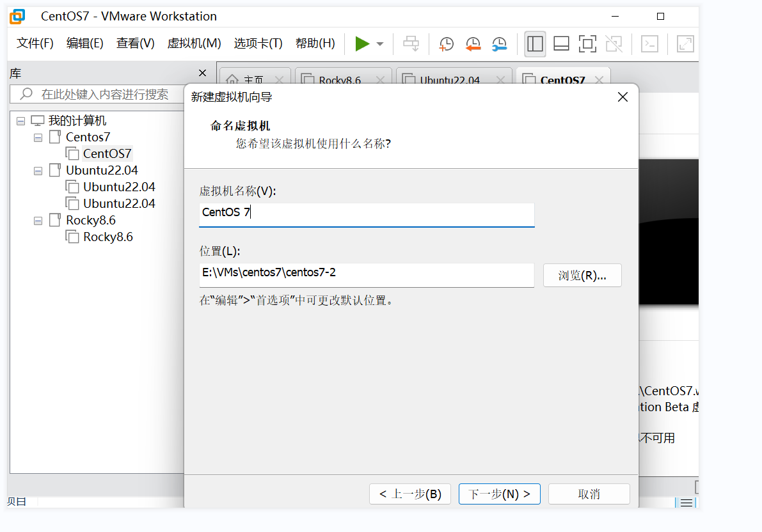Open the 帮助(H) menu
The height and width of the screenshot is (532, 762).
pos(315,43)
